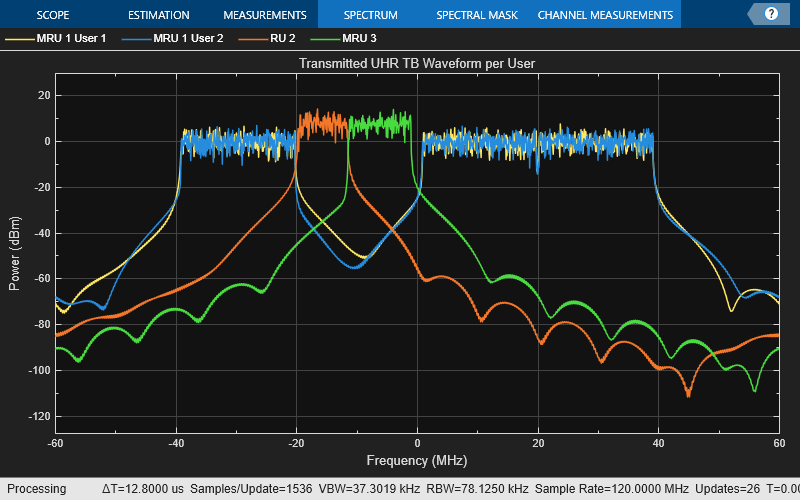
Task: Click the green MRU 3 line swatch
Action: [x=323, y=39]
